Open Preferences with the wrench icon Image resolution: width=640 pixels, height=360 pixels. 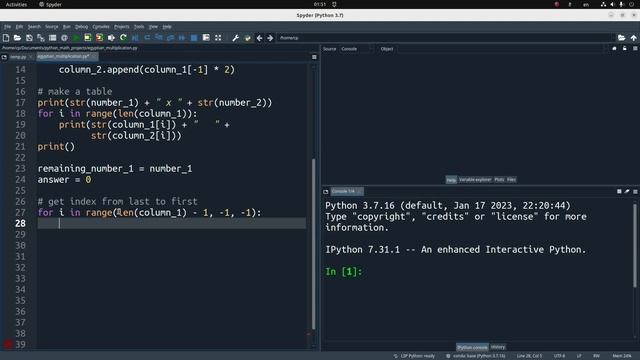[x=236, y=38]
